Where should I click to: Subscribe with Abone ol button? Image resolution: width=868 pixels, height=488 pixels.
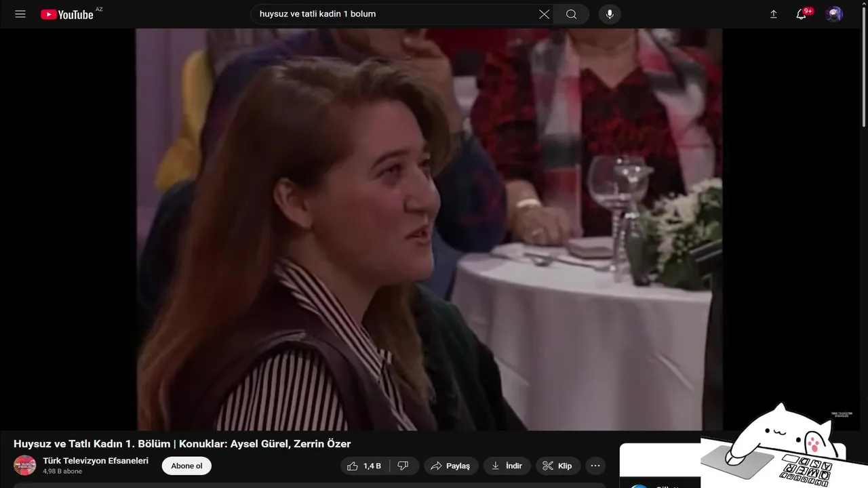click(186, 466)
